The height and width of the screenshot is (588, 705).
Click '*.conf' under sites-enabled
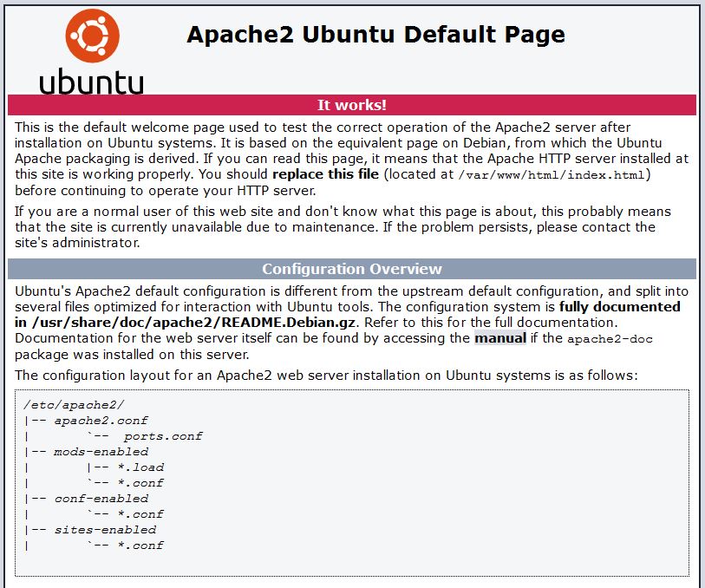click(x=140, y=545)
